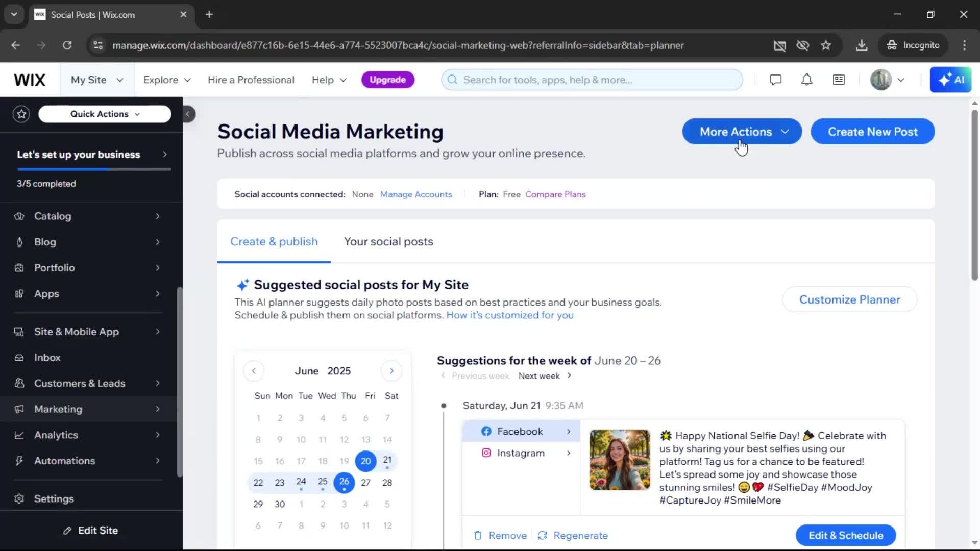Open the Explore dropdown menu
This screenshot has width=980, height=551.
coord(167,80)
